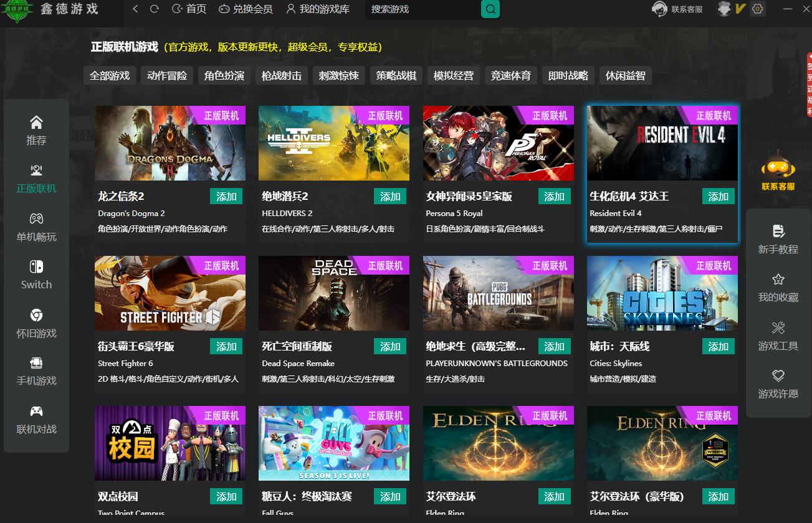
Task: Add 龙之信条2 with its 添加 button
Action: 226,196
